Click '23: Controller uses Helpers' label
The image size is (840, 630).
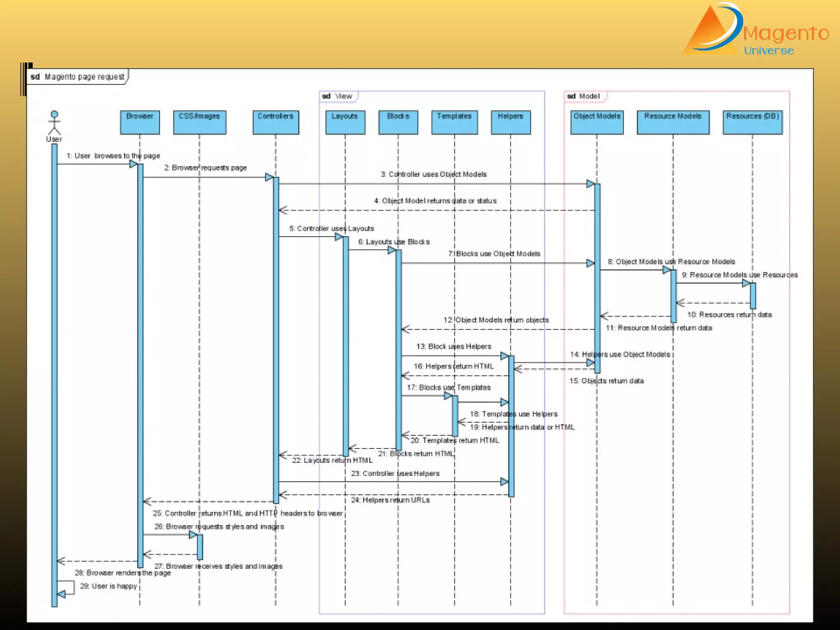pyautogui.click(x=395, y=473)
